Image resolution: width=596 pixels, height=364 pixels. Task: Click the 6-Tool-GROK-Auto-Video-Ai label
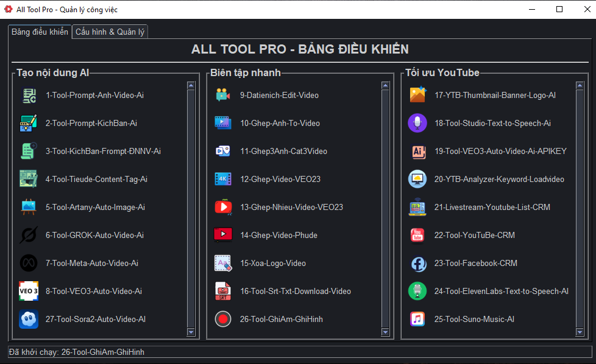[x=94, y=236]
